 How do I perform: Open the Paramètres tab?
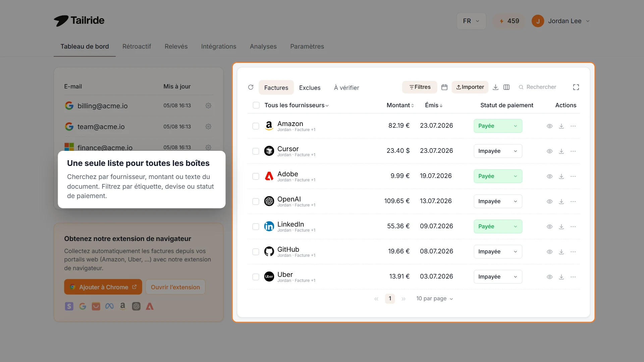tap(307, 47)
